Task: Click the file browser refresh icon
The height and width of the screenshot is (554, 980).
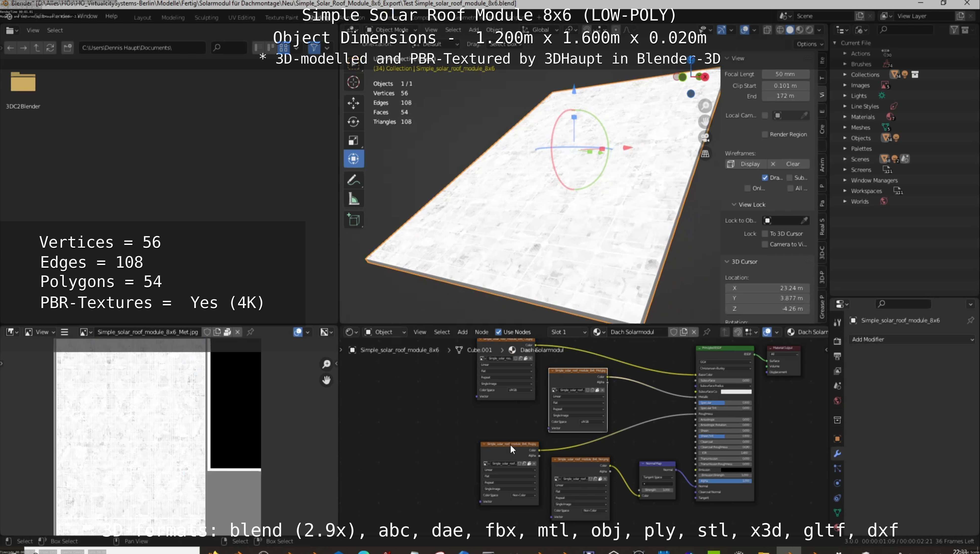Action: [x=50, y=48]
